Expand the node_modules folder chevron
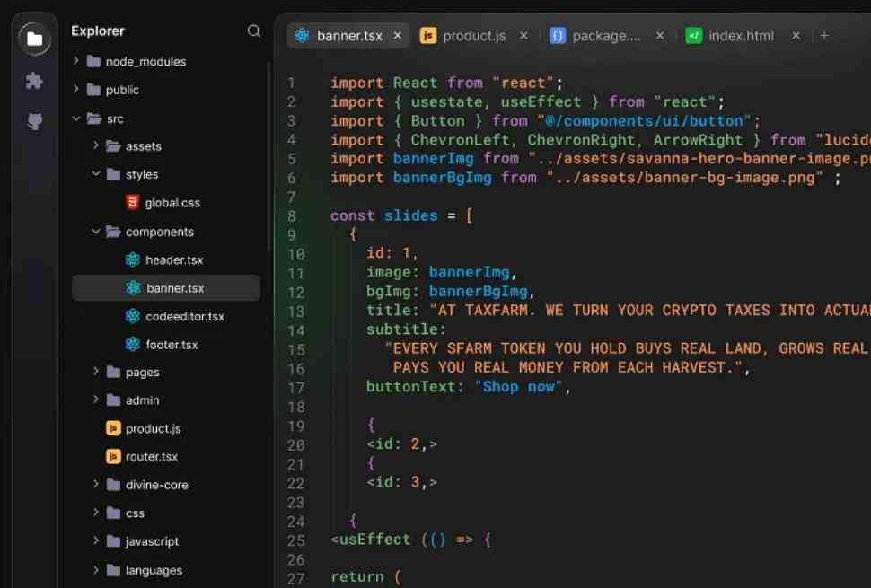 click(x=76, y=60)
